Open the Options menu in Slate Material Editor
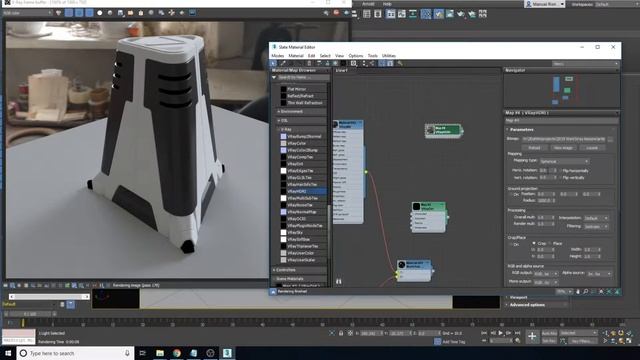Viewport: 640px width, 360px height. (356, 56)
